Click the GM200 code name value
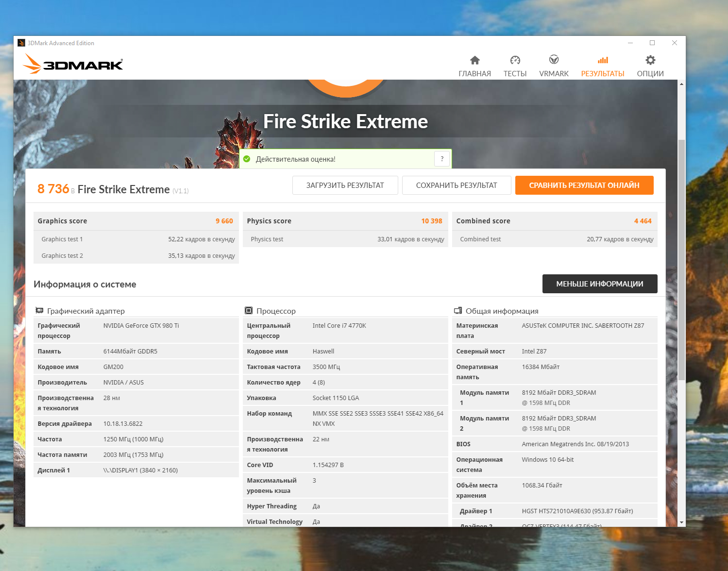The image size is (728, 571). [113, 367]
